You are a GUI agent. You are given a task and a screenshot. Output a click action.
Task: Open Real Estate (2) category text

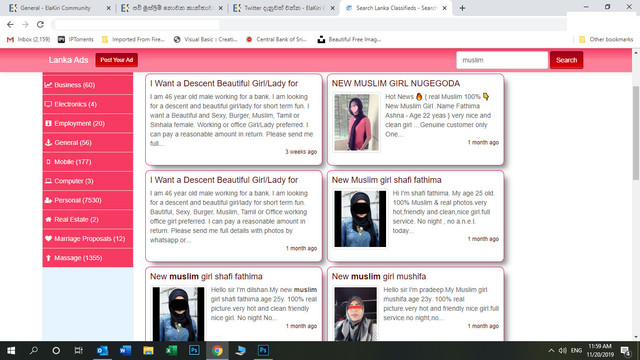coord(76,219)
